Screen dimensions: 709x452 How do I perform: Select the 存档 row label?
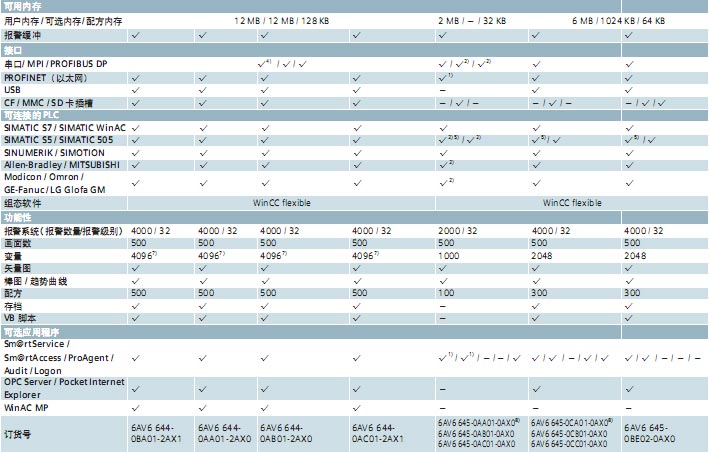pos(13,306)
